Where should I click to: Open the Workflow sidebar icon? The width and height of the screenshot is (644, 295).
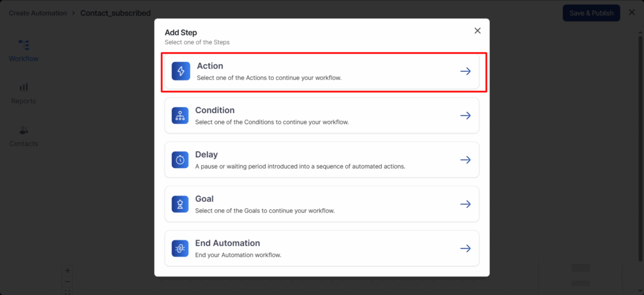click(x=24, y=45)
